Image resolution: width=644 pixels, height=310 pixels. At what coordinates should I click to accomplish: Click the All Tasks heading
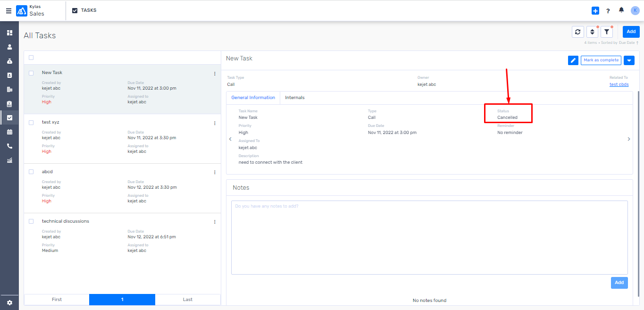click(x=40, y=35)
